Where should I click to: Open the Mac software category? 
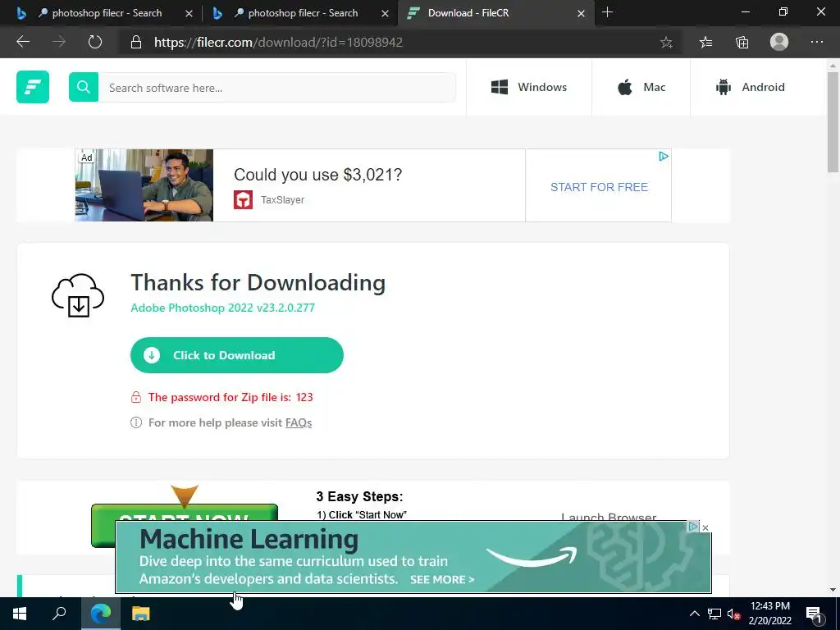tap(641, 87)
